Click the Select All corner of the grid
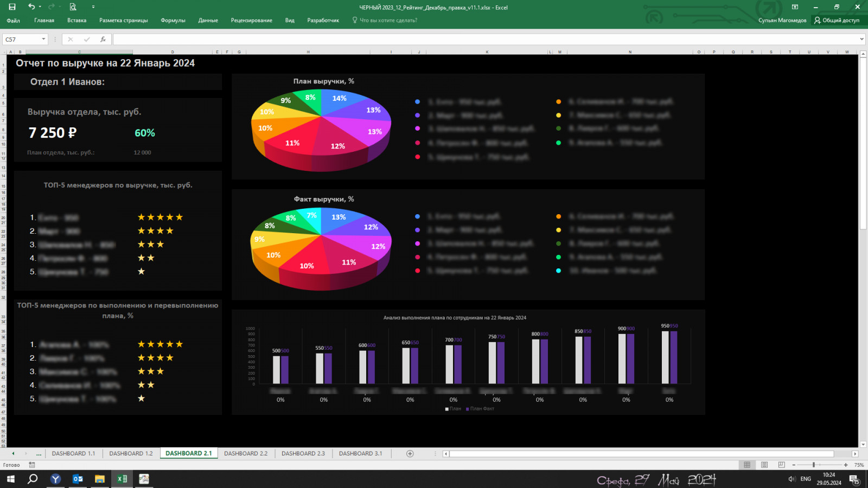The height and width of the screenshot is (488, 868). point(3,52)
